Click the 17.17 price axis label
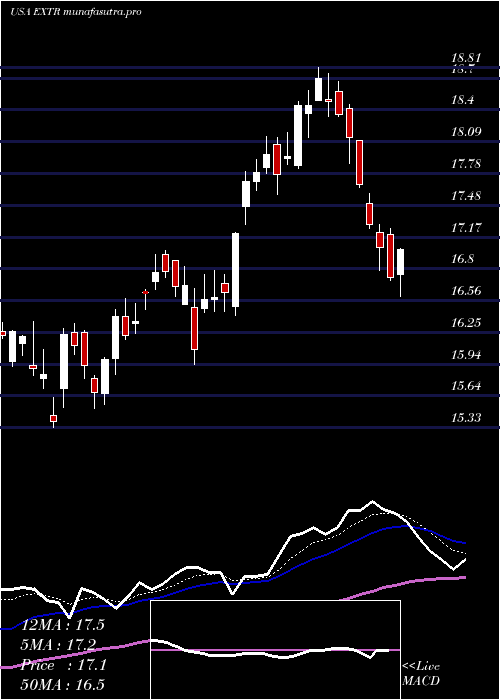The image size is (500, 700). coord(466,228)
